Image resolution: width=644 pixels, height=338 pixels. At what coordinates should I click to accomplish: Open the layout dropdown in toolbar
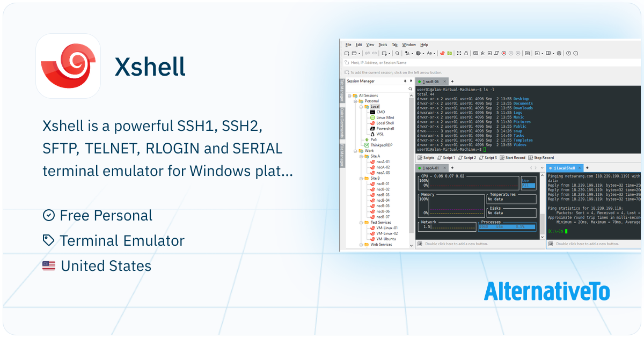pos(553,53)
